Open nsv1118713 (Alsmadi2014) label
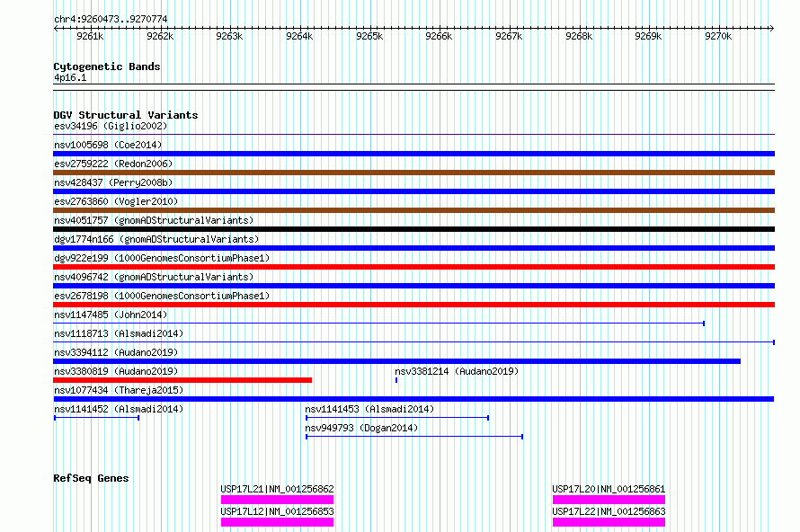The width and height of the screenshot is (800, 532). click(119, 333)
